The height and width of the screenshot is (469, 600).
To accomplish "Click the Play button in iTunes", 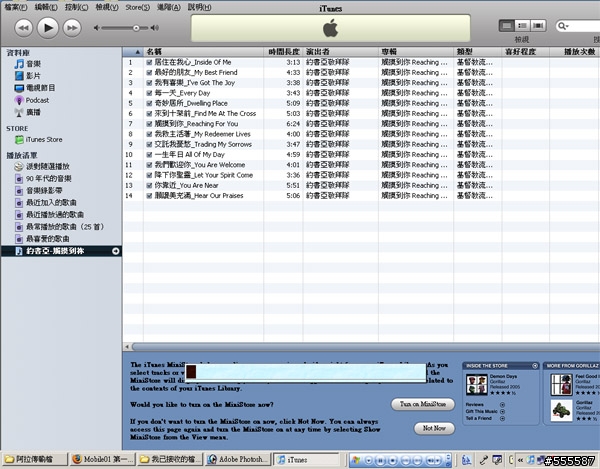I will point(48,28).
